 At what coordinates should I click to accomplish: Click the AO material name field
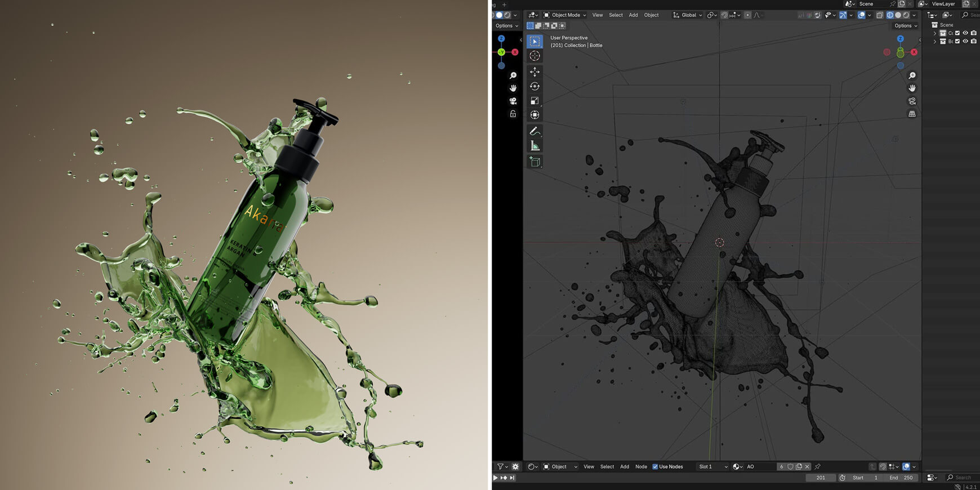click(760, 466)
